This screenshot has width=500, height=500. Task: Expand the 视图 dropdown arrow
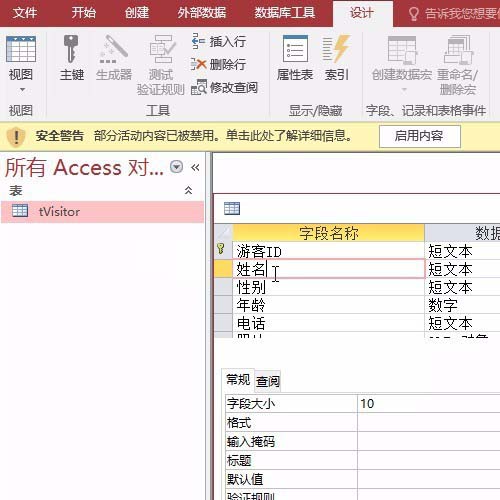click(22, 89)
